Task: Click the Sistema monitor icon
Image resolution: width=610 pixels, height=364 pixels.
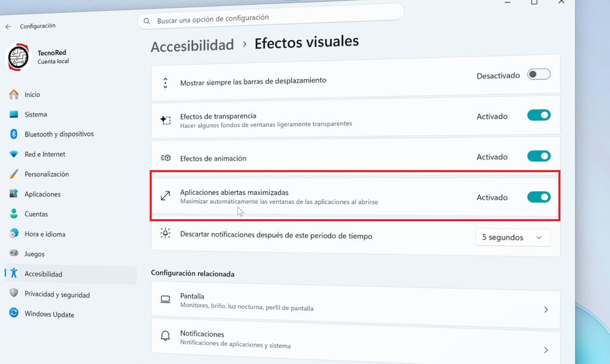Action: pyautogui.click(x=14, y=114)
